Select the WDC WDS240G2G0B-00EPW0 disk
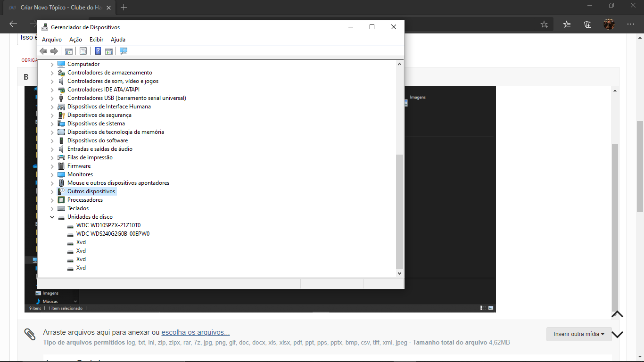The width and height of the screenshot is (644, 362). [113, 234]
